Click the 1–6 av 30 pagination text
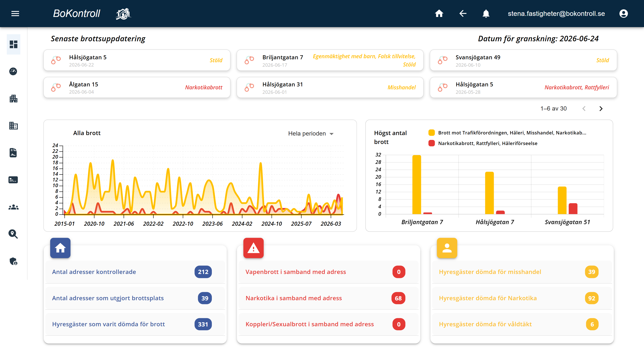Viewport: 644px width, 354px height. pos(554,109)
